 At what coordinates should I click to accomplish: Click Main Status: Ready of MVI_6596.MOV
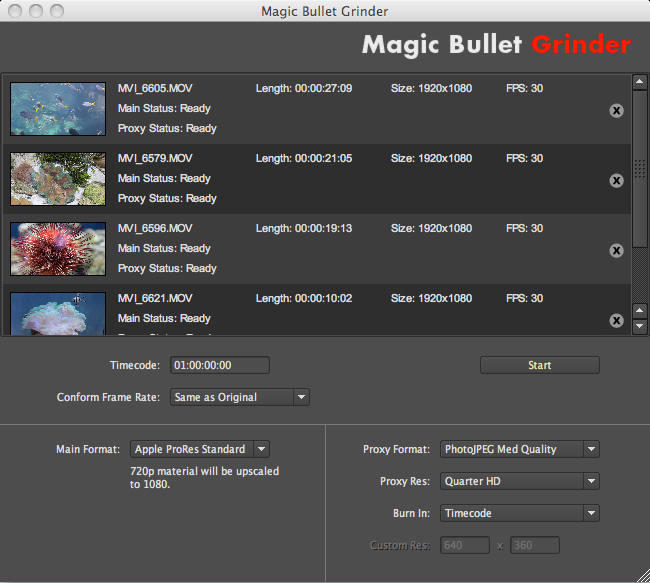164,248
